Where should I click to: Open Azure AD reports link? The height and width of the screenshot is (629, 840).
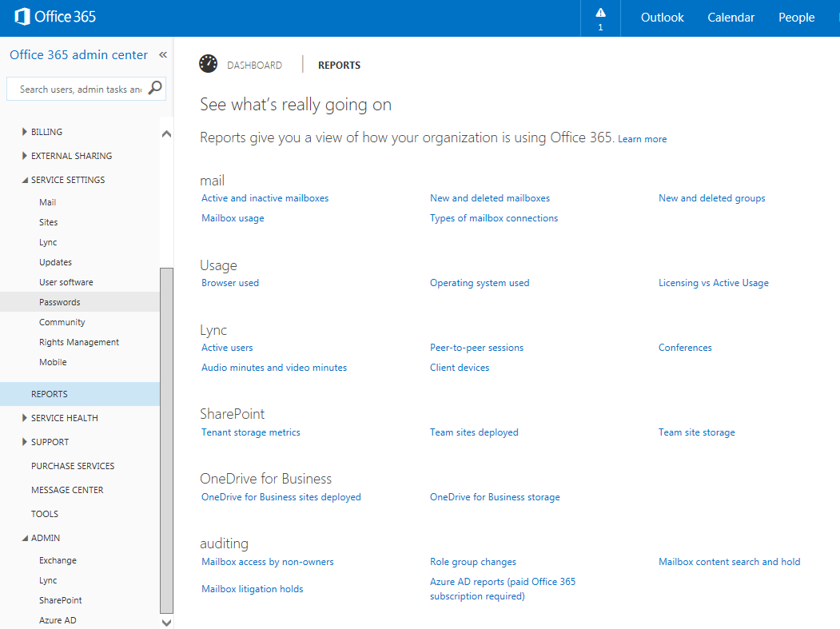502,589
